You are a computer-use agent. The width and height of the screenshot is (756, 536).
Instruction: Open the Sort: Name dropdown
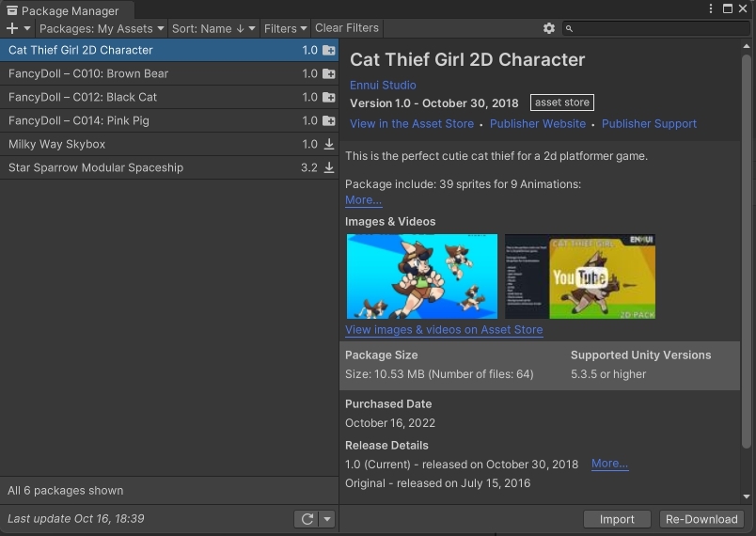[213, 28]
